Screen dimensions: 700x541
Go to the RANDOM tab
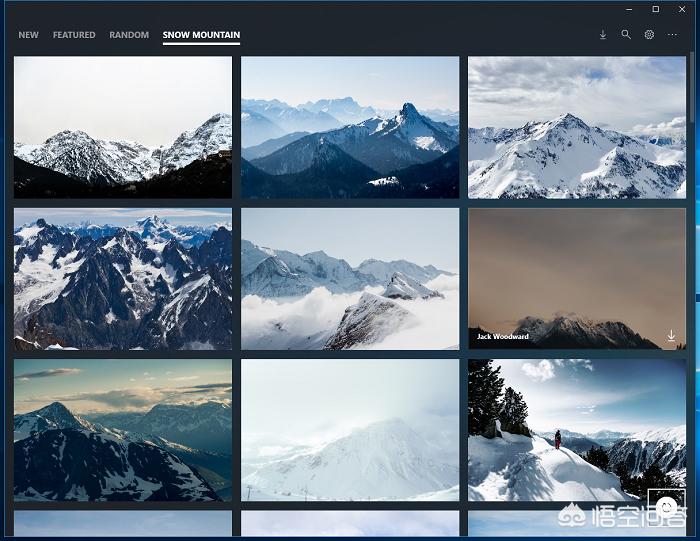129,35
